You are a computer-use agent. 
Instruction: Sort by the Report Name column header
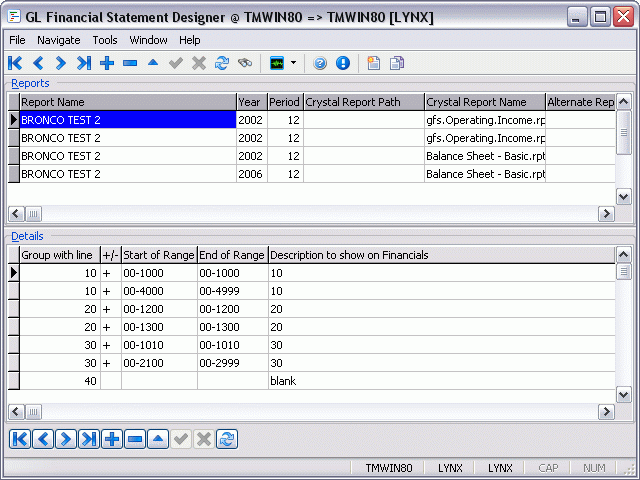pos(127,102)
